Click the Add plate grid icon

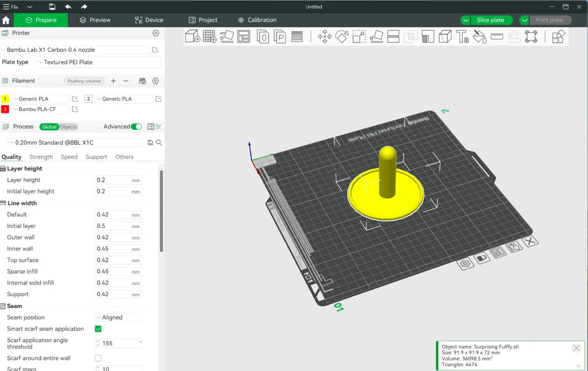210,36
